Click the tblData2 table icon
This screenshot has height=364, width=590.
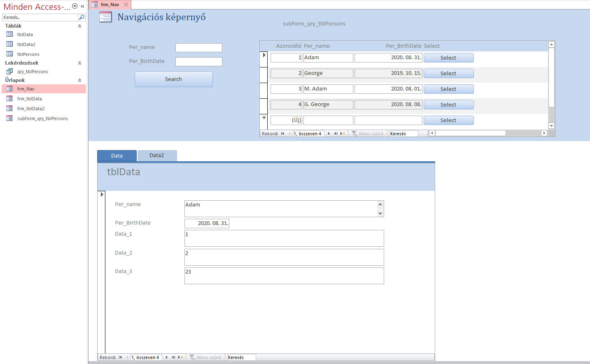(x=9, y=44)
